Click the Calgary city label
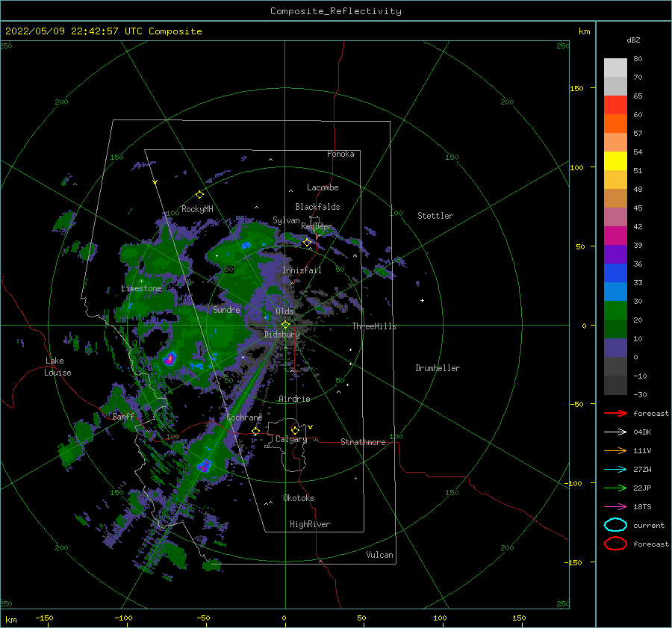The width and height of the screenshot is (672, 628). tap(291, 439)
